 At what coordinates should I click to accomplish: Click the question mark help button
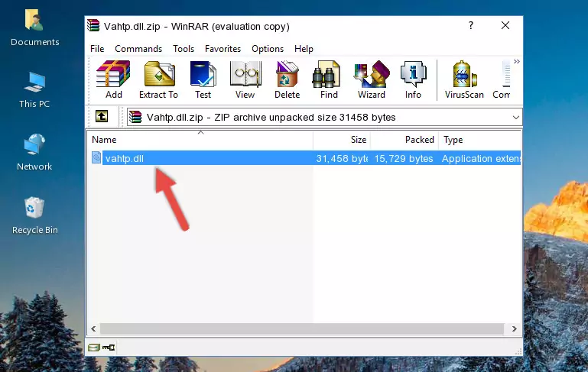click(x=470, y=25)
